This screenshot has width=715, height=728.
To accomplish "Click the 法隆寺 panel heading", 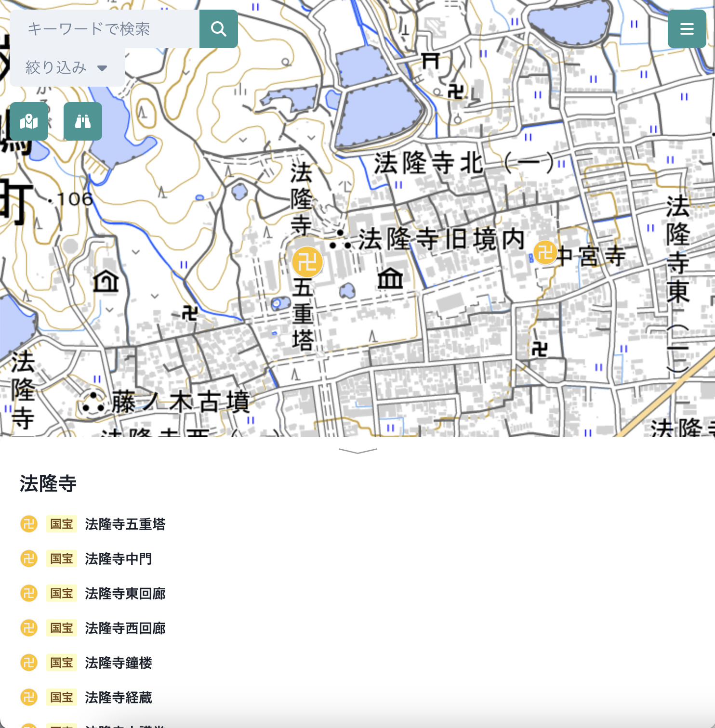I will [x=48, y=484].
